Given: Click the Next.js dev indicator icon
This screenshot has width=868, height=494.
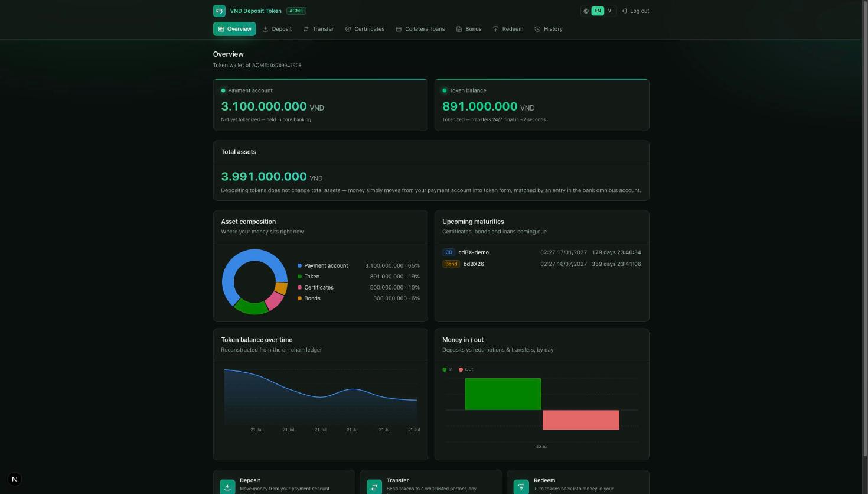Looking at the screenshot, I should 15,479.
